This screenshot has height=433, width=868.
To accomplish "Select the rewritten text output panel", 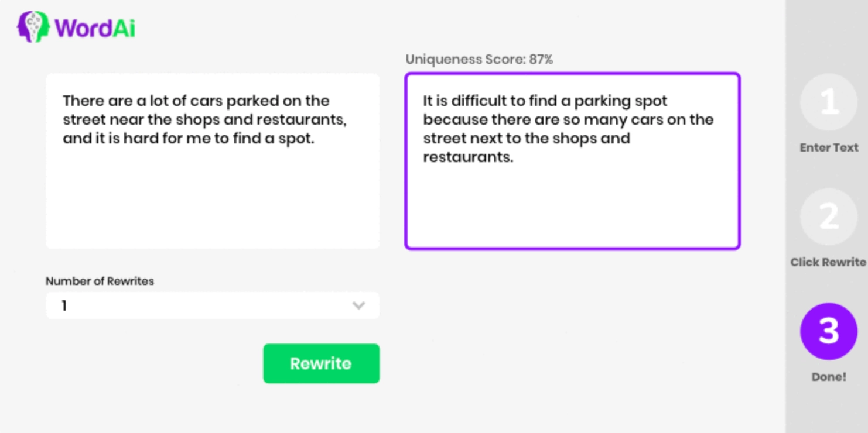I will 572,161.
